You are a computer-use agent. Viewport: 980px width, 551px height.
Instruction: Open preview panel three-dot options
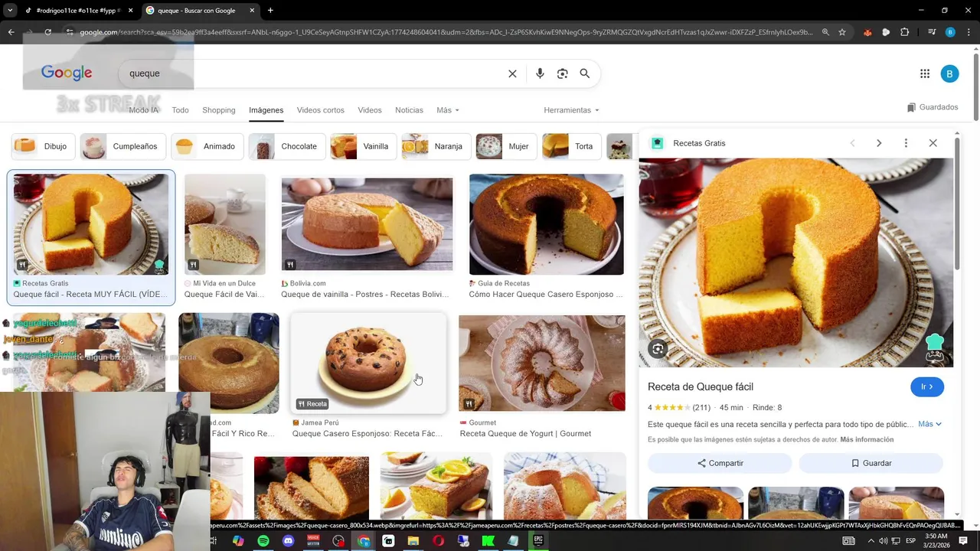coord(906,143)
